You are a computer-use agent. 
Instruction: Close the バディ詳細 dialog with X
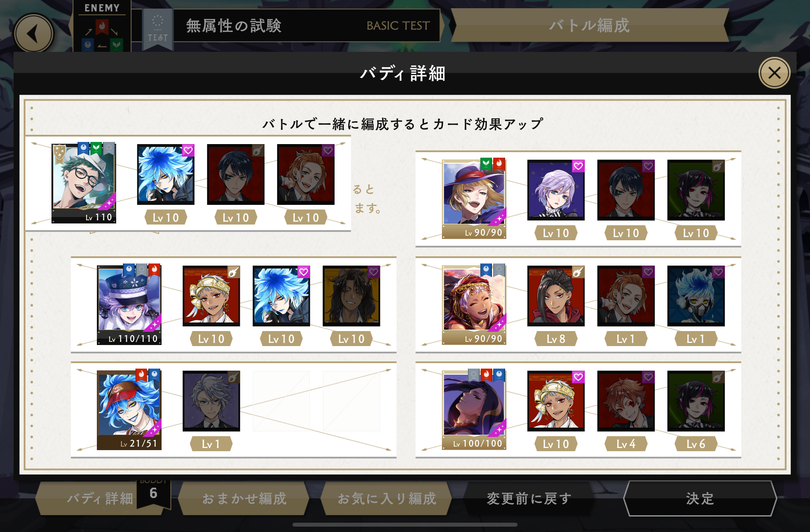(x=774, y=73)
